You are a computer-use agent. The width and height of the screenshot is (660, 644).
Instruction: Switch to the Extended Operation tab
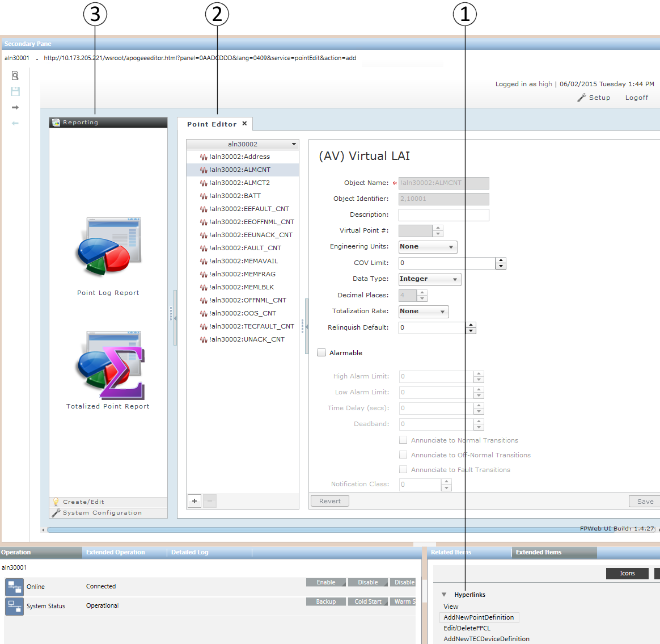116,553
